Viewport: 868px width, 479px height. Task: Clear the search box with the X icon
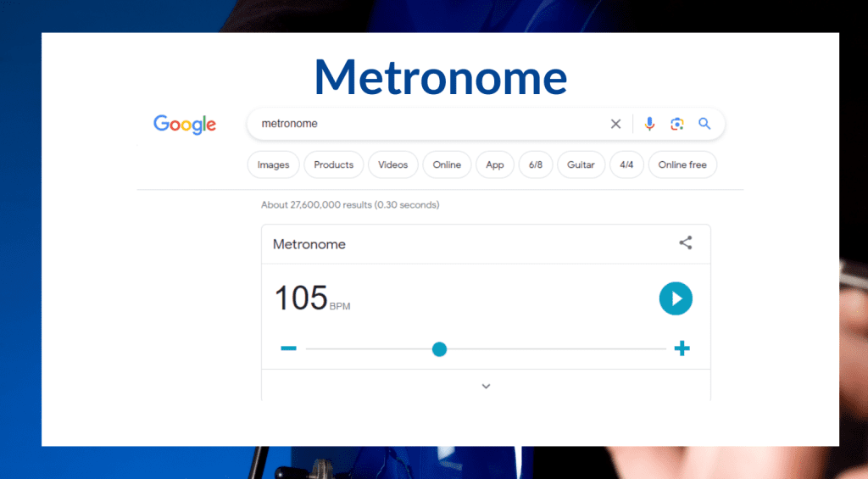[x=615, y=124]
